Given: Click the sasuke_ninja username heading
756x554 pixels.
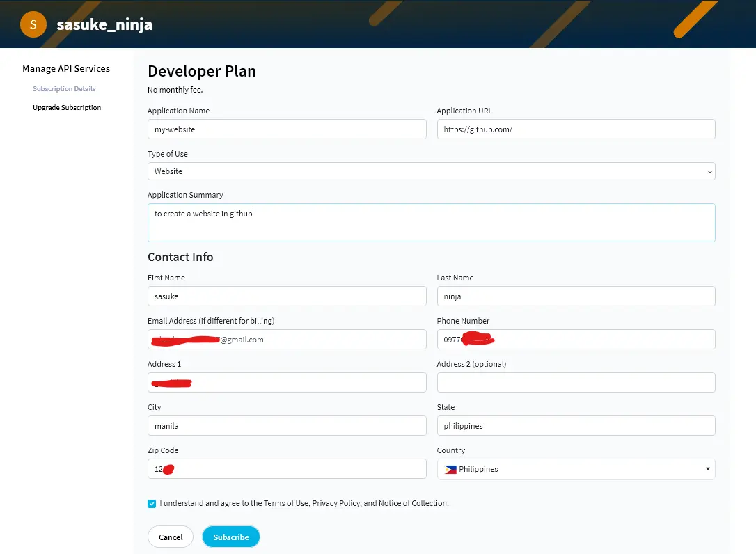Looking at the screenshot, I should coord(104,24).
